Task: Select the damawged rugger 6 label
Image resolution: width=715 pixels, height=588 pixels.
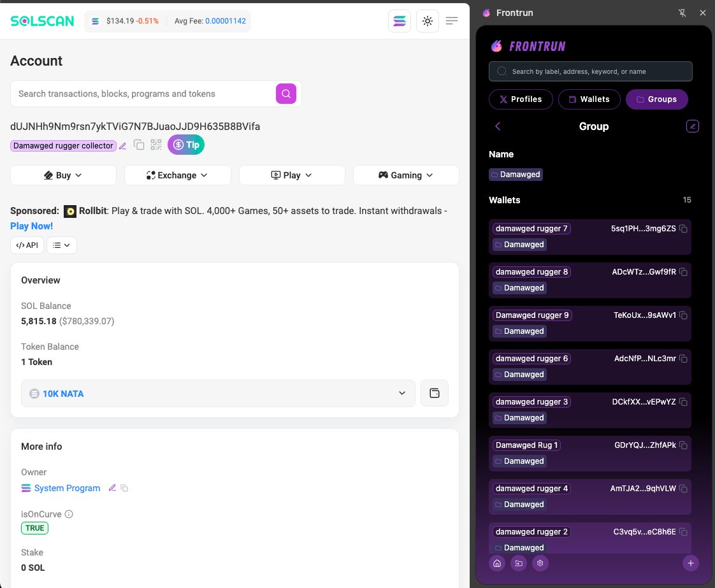Action: [531, 359]
